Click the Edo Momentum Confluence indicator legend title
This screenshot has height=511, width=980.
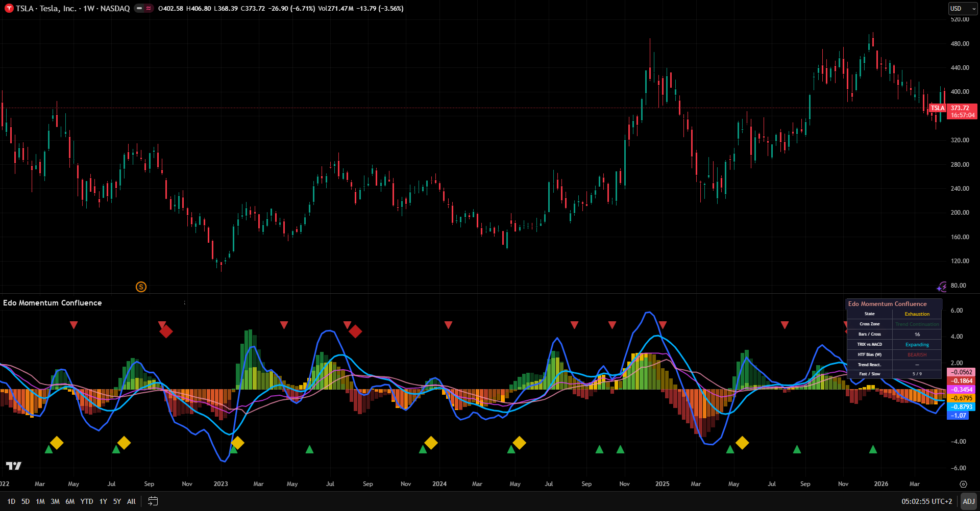coord(53,303)
